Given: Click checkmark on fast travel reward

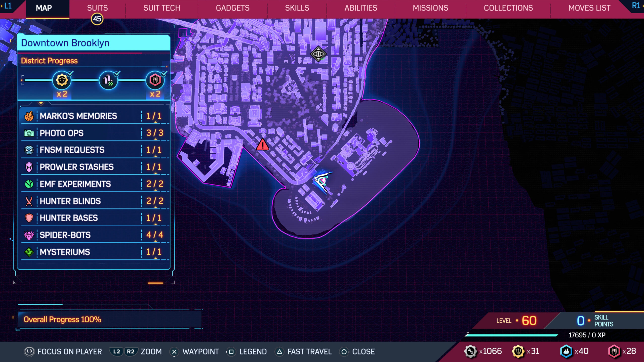Looking at the screenshot, I should pyautogui.click(x=117, y=74).
